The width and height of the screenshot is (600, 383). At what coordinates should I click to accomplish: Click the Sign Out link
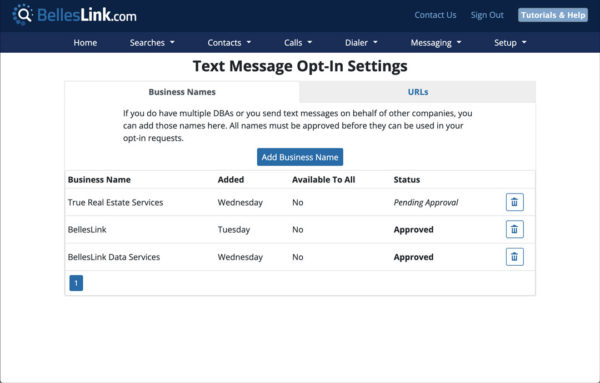(x=487, y=15)
